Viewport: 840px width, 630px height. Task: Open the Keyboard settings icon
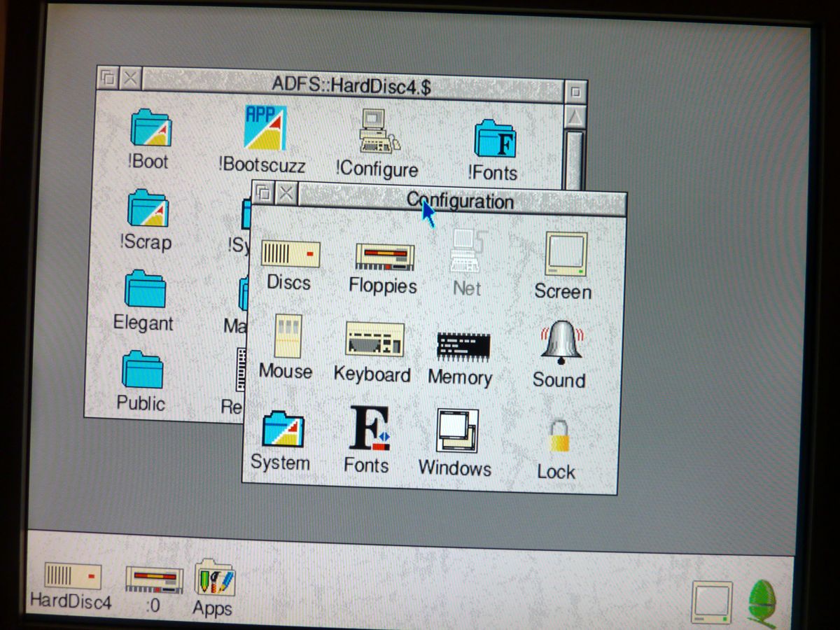(374, 340)
